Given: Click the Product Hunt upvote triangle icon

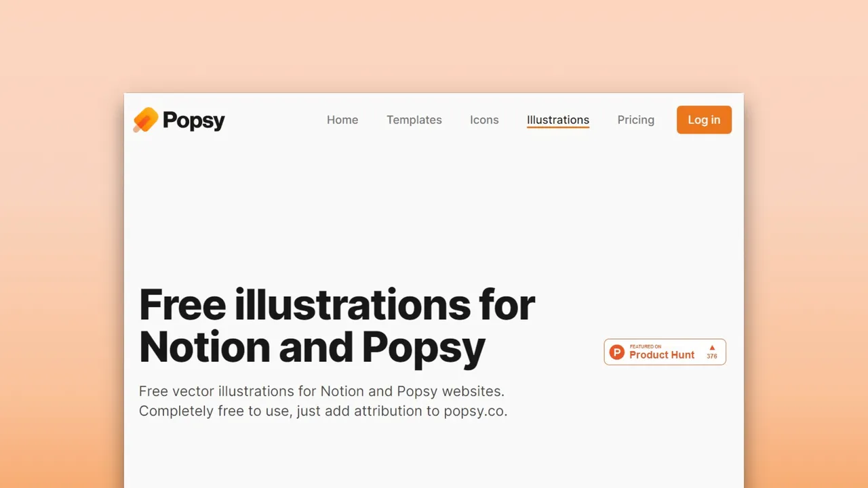Looking at the screenshot, I should click(x=712, y=348).
